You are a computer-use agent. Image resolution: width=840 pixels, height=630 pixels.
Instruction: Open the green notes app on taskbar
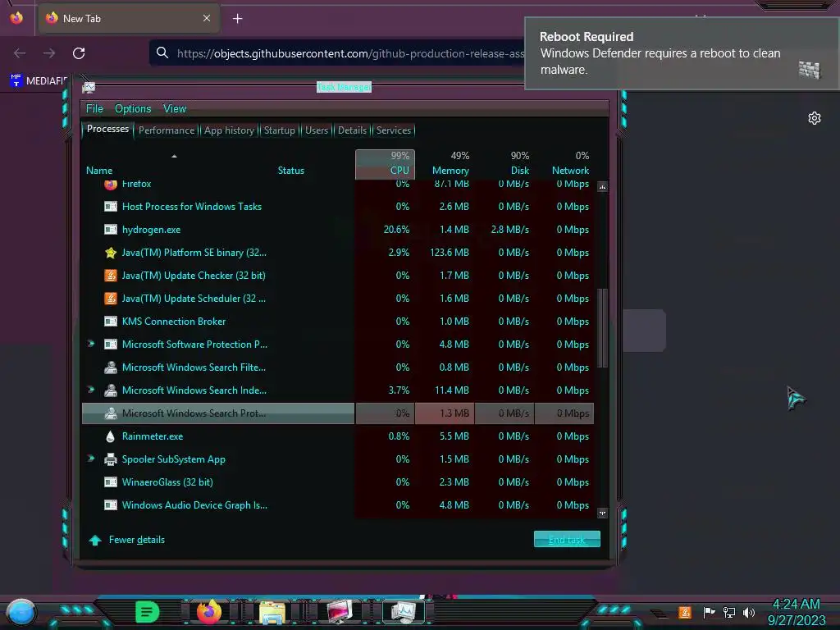coord(147,612)
